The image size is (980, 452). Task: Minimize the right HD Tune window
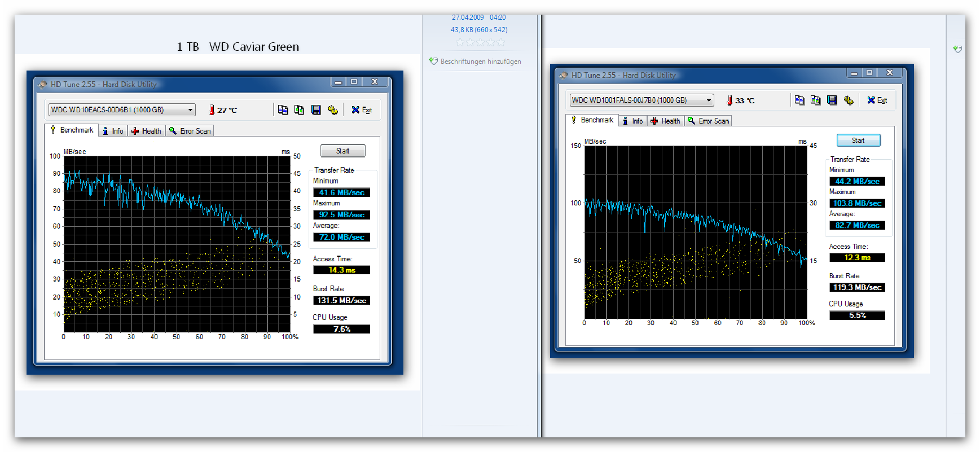click(x=854, y=73)
